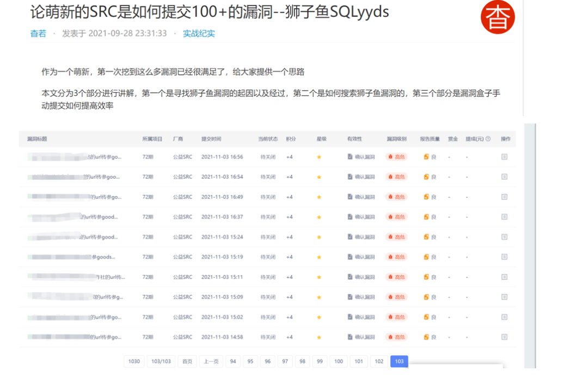Open the action icon for the 16:54 row

pyautogui.click(x=504, y=177)
